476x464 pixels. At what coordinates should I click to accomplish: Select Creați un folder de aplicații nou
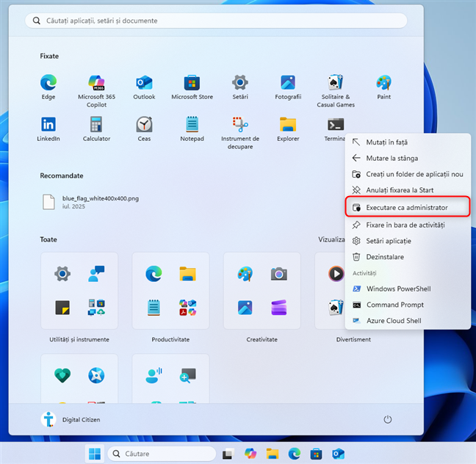coord(408,174)
